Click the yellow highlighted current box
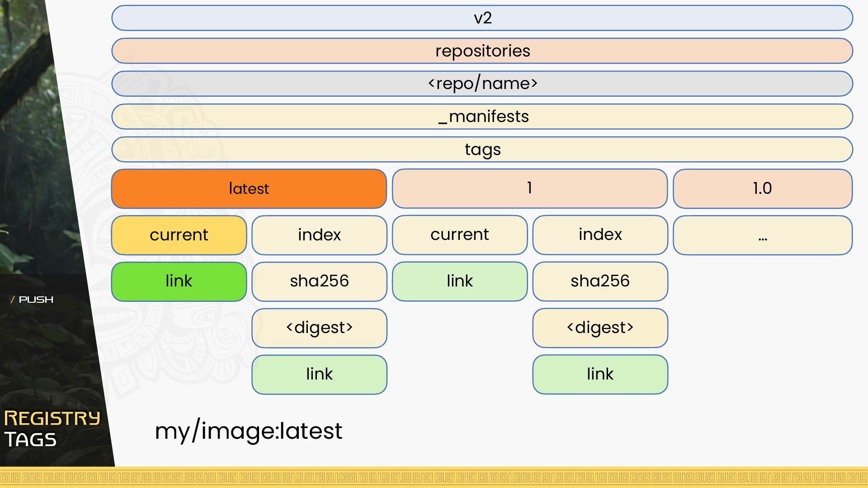The image size is (868, 488). coord(179,235)
